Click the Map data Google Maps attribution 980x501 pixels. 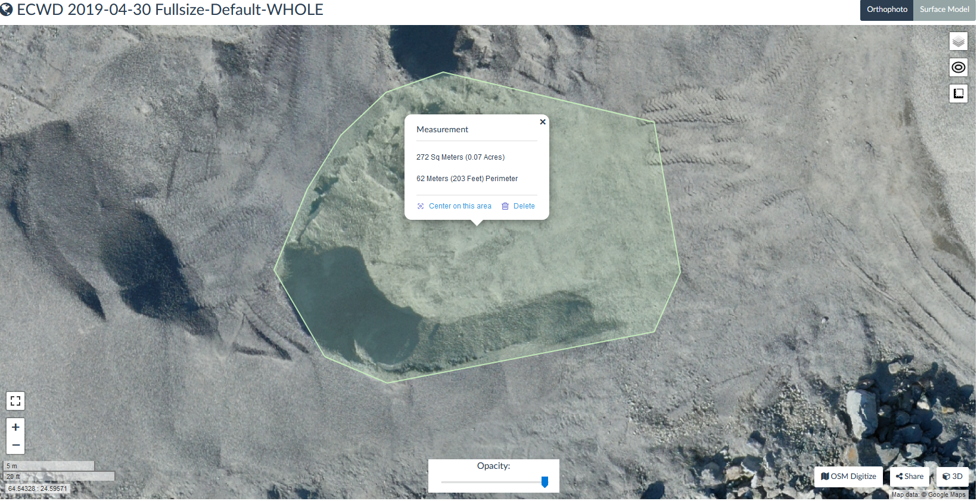coord(929,494)
